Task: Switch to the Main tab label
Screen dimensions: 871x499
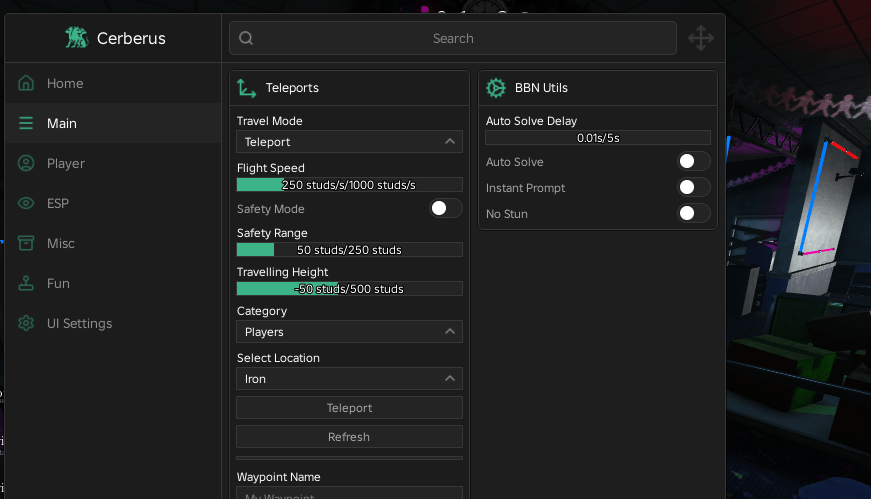Action: coord(62,123)
